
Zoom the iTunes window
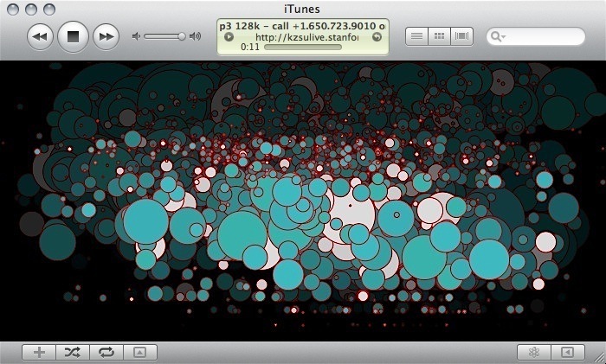point(49,10)
